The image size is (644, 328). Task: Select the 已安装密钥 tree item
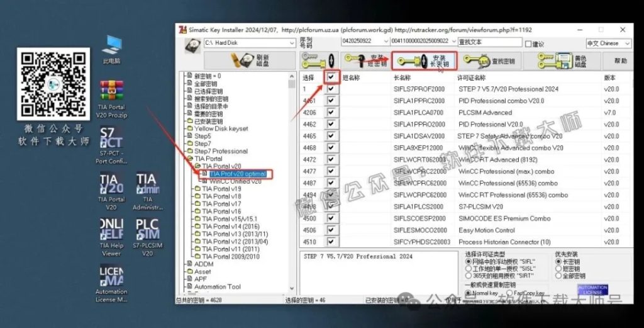click(x=208, y=122)
